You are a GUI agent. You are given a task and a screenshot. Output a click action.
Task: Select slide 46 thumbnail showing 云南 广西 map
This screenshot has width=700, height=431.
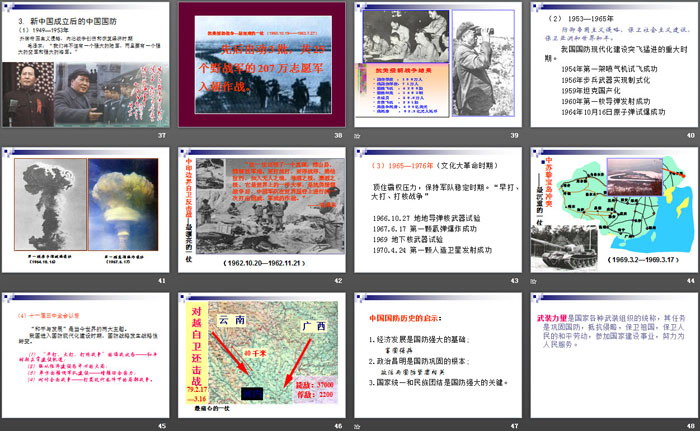point(262,356)
